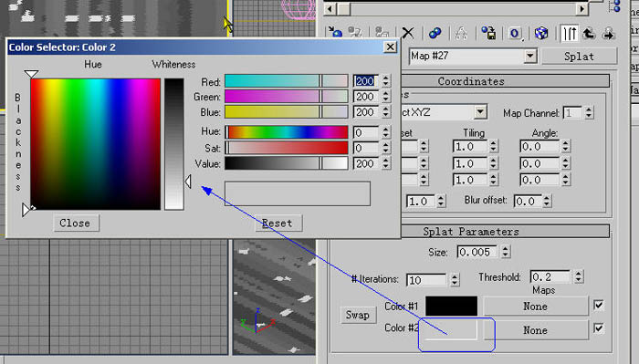Click the Value spinner arrows
Image resolution: width=639 pixels, height=364 pixels.
[x=386, y=163]
